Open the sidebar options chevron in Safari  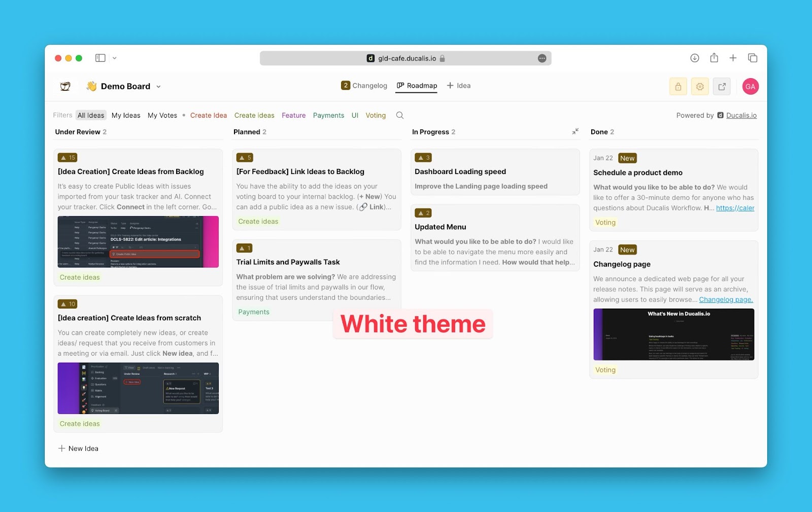click(x=115, y=58)
